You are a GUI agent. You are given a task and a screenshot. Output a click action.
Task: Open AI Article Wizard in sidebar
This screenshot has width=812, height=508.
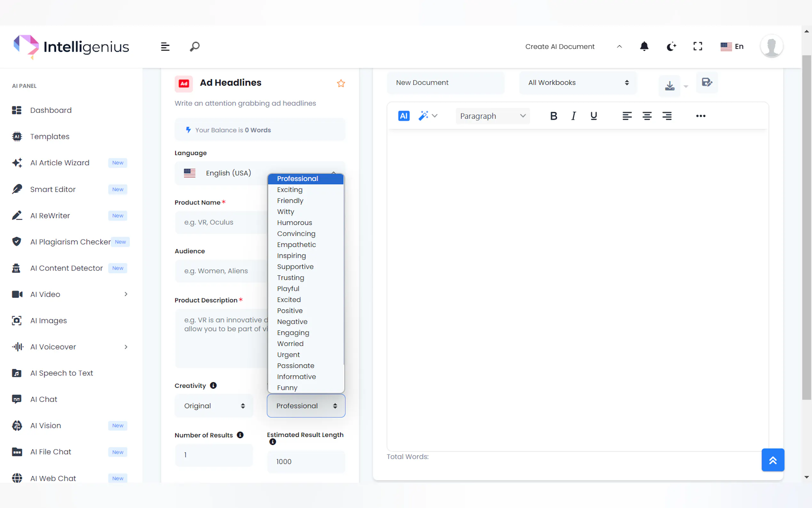[60, 163]
